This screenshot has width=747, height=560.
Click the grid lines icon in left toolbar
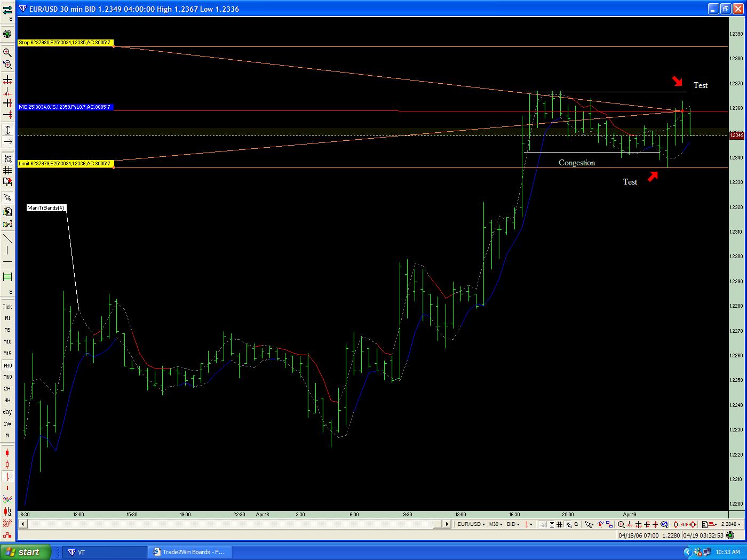click(7, 170)
